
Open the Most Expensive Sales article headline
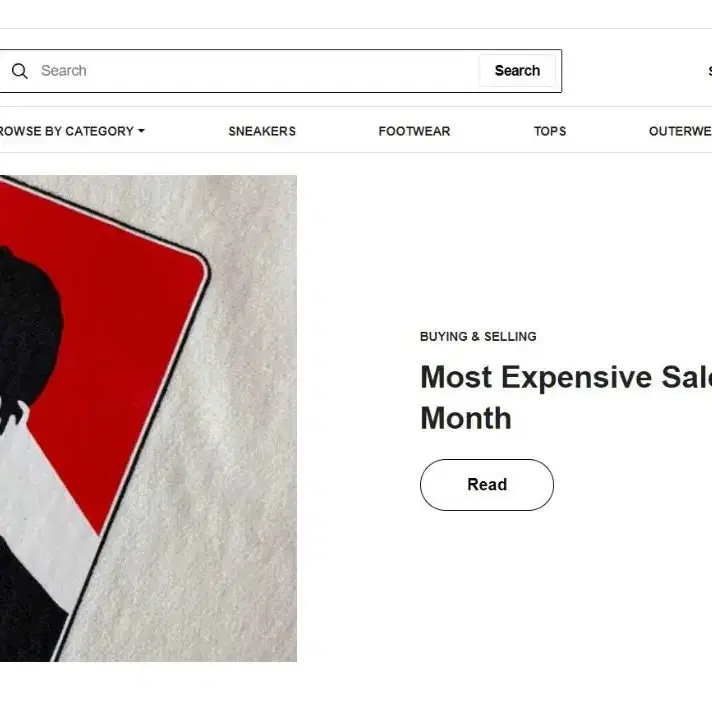(x=566, y=397)
